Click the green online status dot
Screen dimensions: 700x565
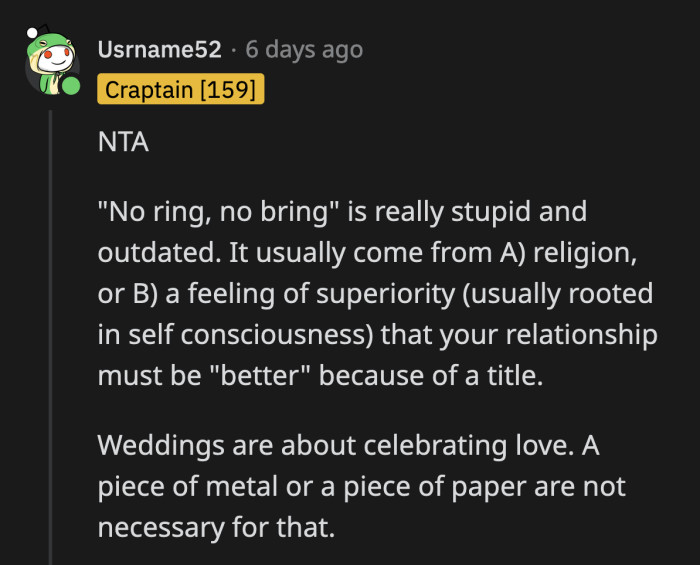[x=70, y=86]
